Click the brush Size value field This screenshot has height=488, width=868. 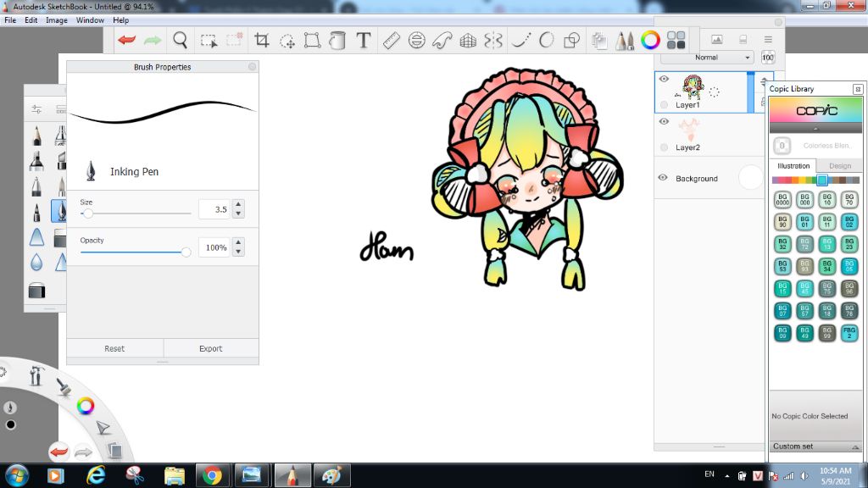click(x=214, y=209)
